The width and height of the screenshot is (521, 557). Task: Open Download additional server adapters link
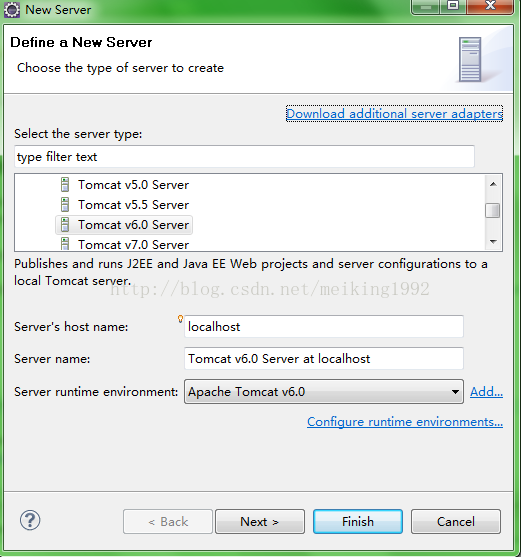click(x=394, y=114)
